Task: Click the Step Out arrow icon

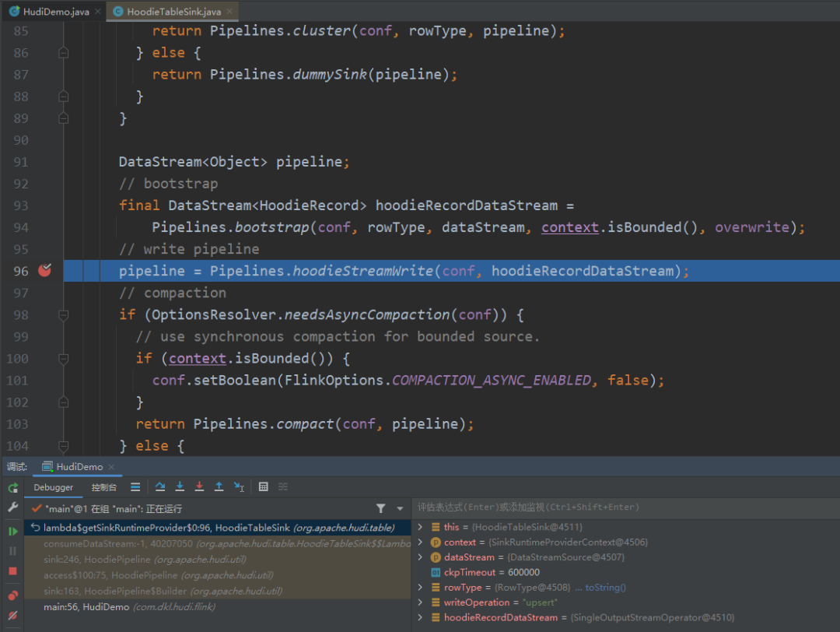Action: [x=219, y=486]
